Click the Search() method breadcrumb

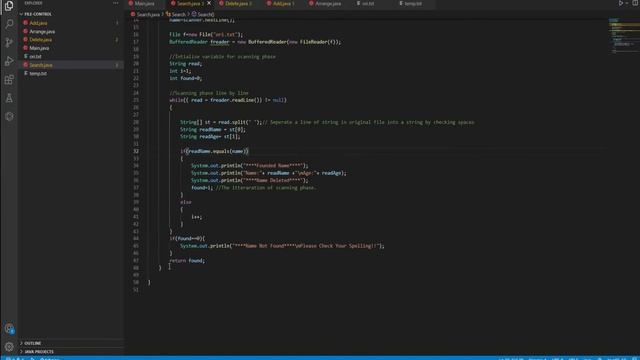(x=205, y=14)
